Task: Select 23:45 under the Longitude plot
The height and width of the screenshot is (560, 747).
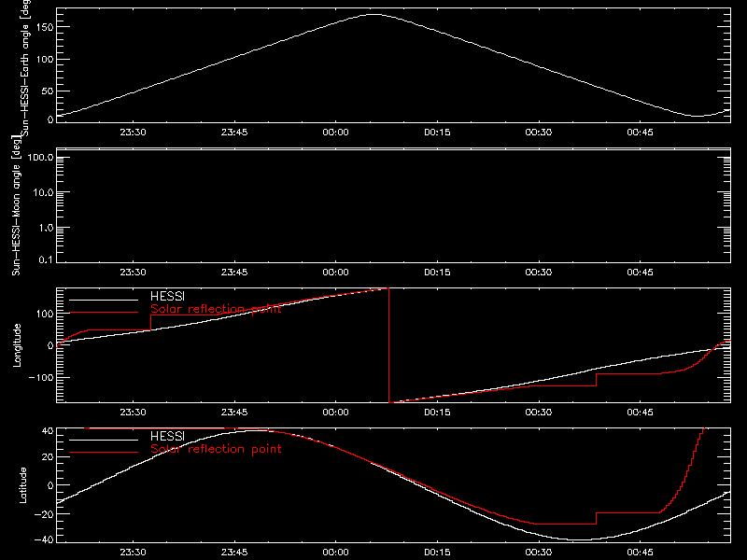Action: pos(234,412)
